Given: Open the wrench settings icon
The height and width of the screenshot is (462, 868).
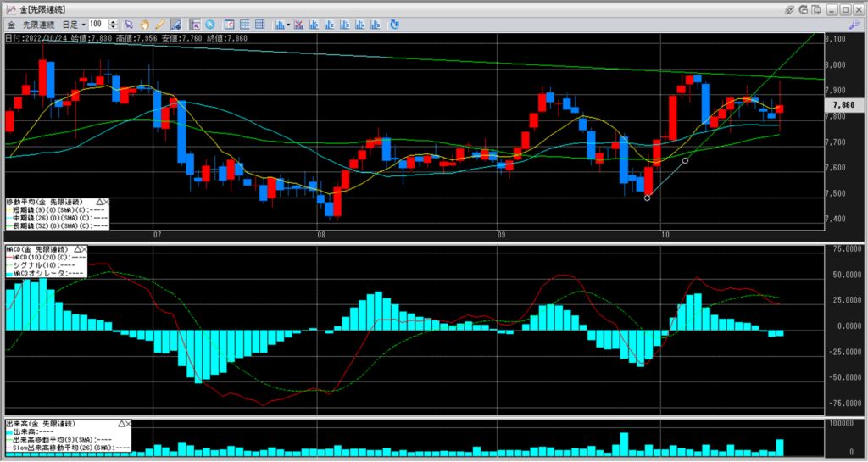Looking at the screenshot, I should point(854,25).
